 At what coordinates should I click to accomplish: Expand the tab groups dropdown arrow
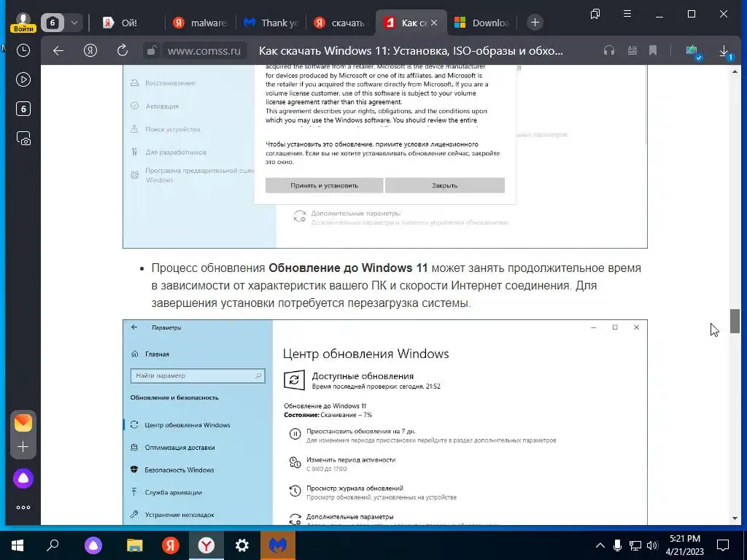tap(74, 23)
